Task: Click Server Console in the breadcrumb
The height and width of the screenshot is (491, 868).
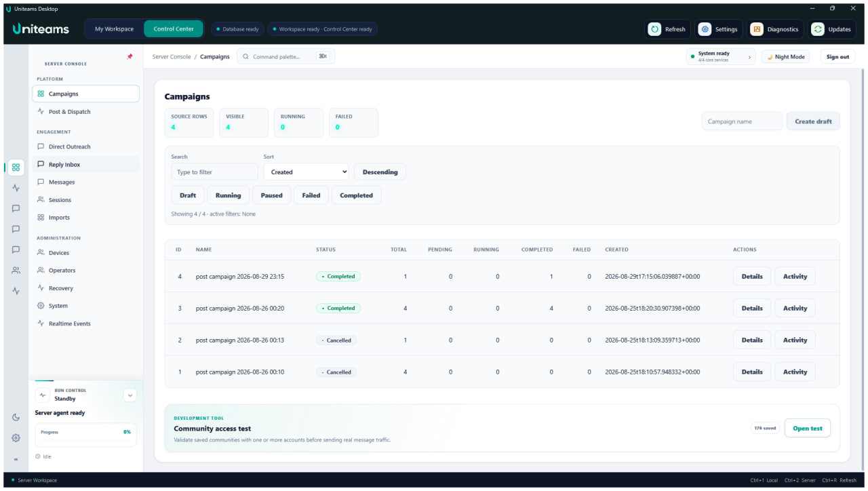Action: coord(172,57)
